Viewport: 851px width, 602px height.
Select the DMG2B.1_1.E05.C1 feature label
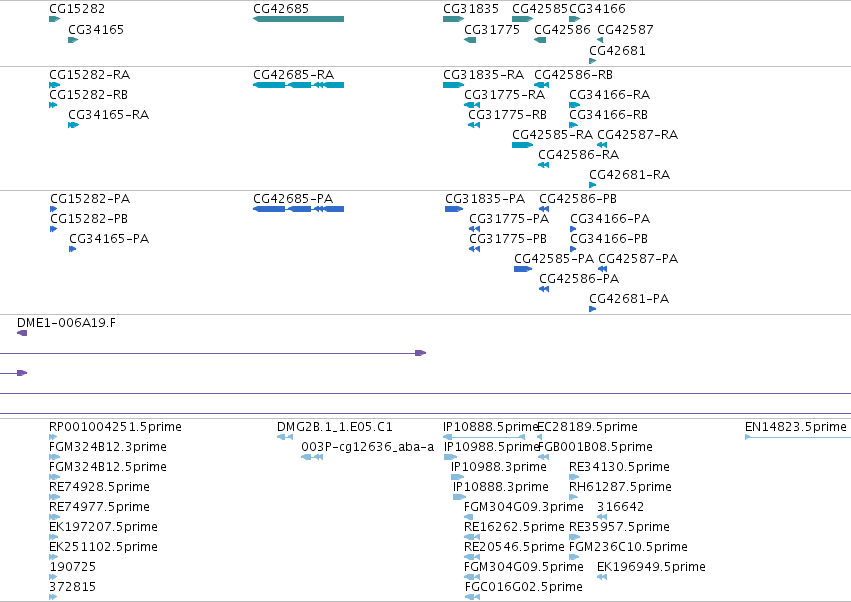[x=335, y=427]
